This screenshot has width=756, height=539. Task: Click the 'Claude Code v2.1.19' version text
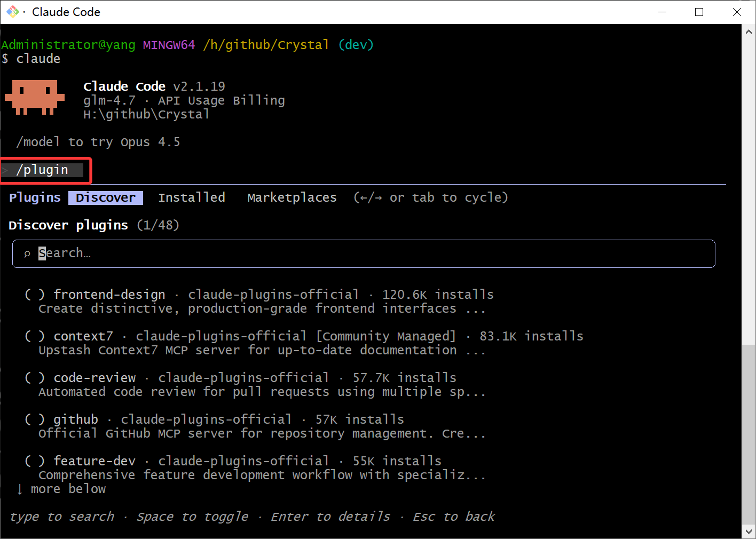pyautogui.click(x=154, y=86)
